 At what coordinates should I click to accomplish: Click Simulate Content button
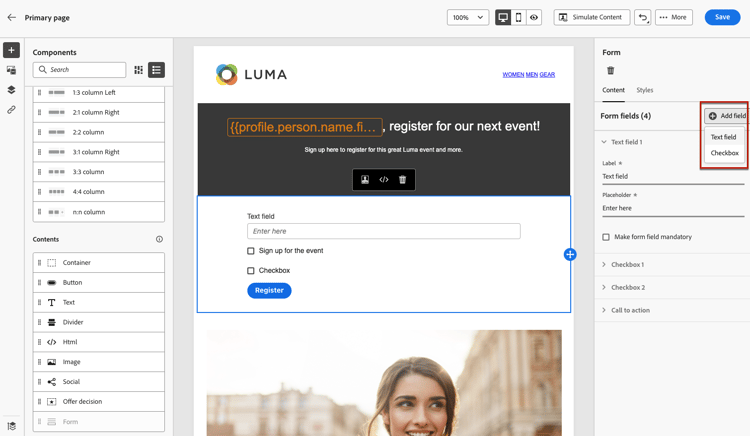[x=592, y=18]
